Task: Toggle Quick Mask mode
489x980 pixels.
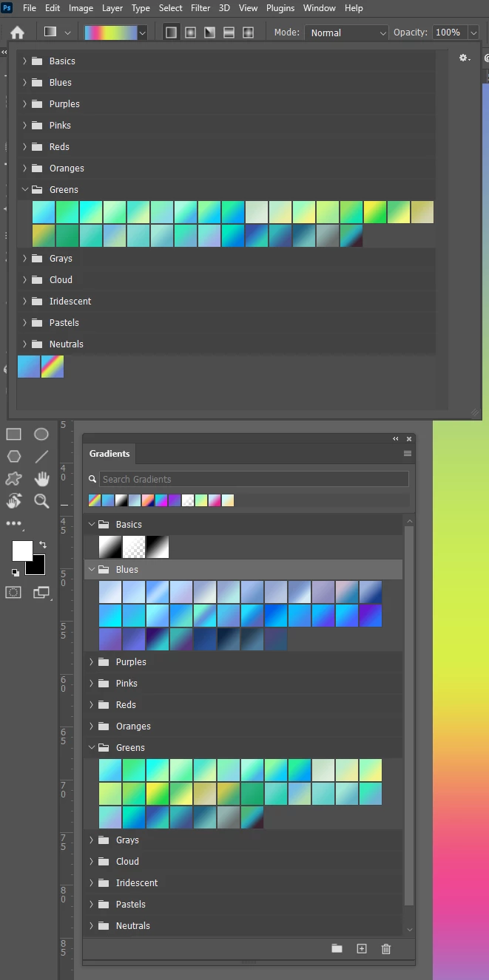Action: click(x=13, y=592)
